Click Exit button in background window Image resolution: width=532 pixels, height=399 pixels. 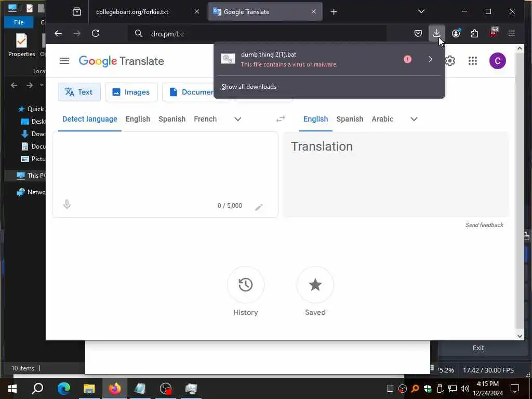478,348
